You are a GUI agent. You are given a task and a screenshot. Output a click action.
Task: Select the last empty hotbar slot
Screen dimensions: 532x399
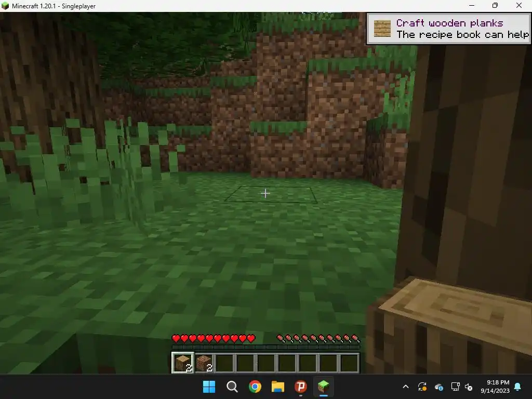350,363
